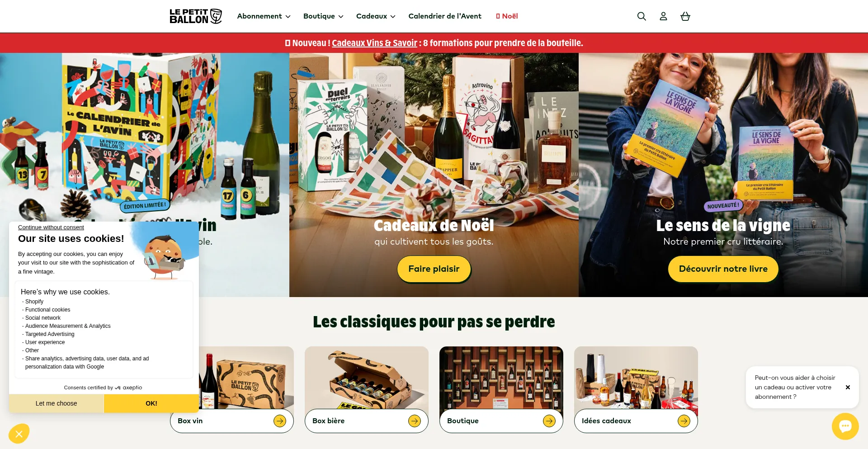Expand the Boutique dropdown in navigation
The height and width of the screenshot is (449, 868).
tap(323, 16)
